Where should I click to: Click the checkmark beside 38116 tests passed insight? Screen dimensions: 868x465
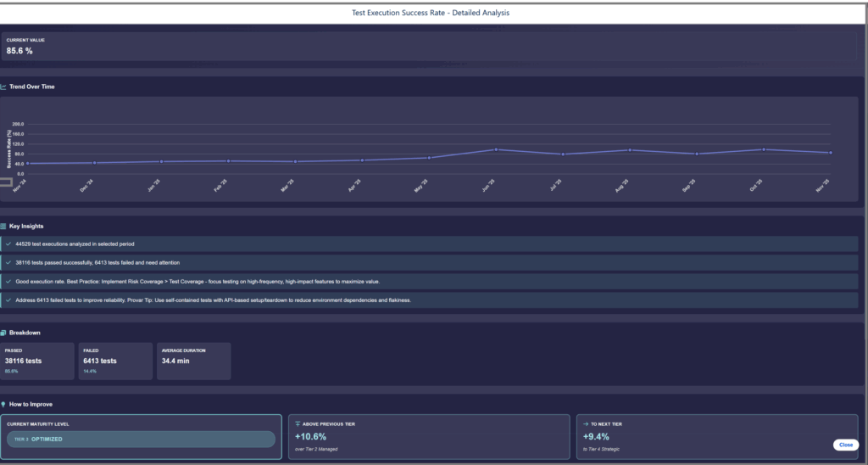(x=8, y=262)
